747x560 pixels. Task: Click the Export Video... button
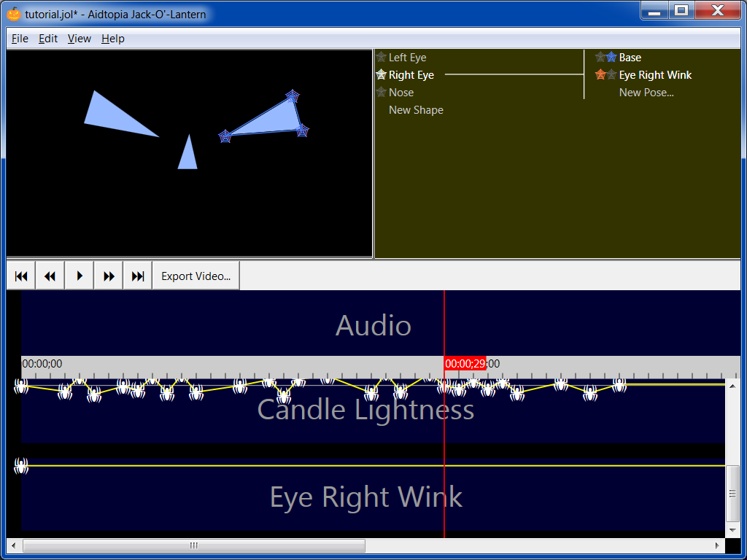(196, 276)
